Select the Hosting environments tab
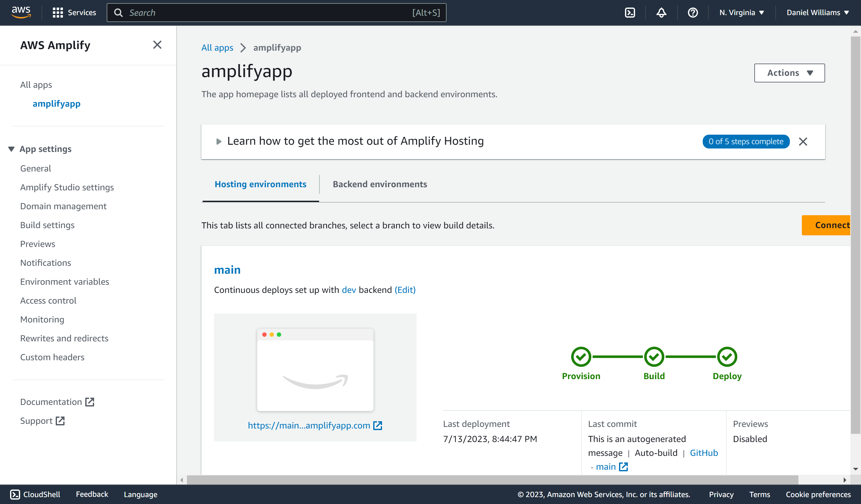 tap(260, 184)
